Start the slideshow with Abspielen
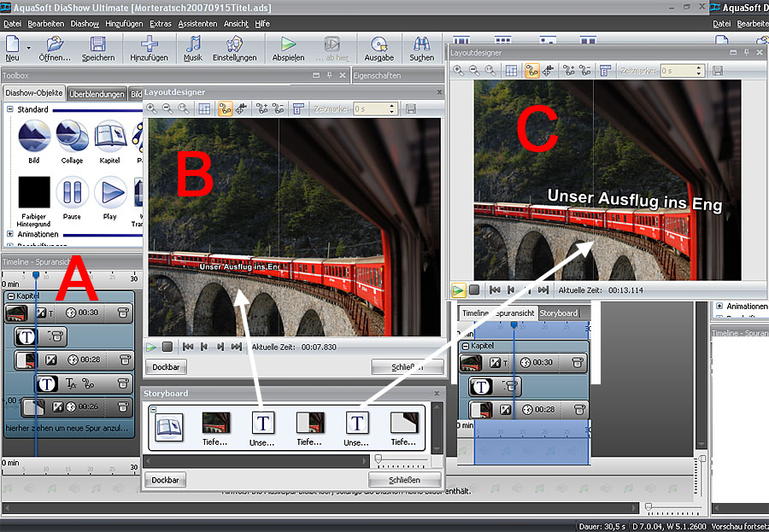This screenshot has width=769, height=532. coord(288,44)
